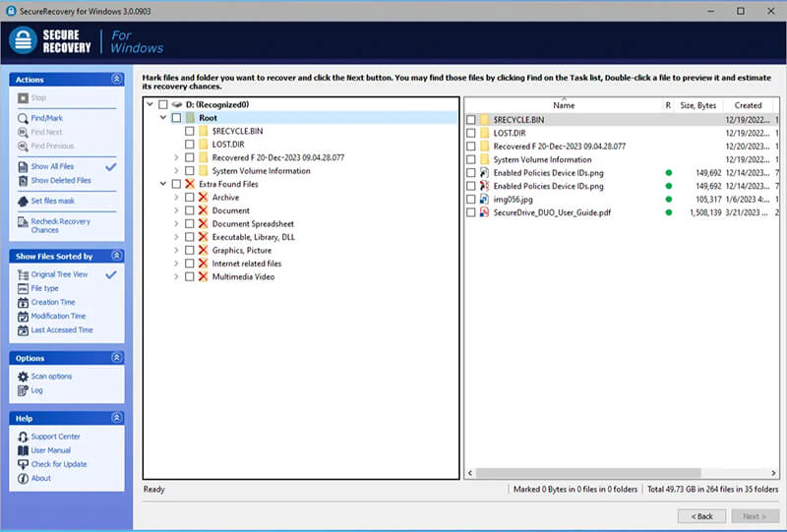The image size is (787, 532).
Task: Click Check for Update
Action: tap(59, 464)
